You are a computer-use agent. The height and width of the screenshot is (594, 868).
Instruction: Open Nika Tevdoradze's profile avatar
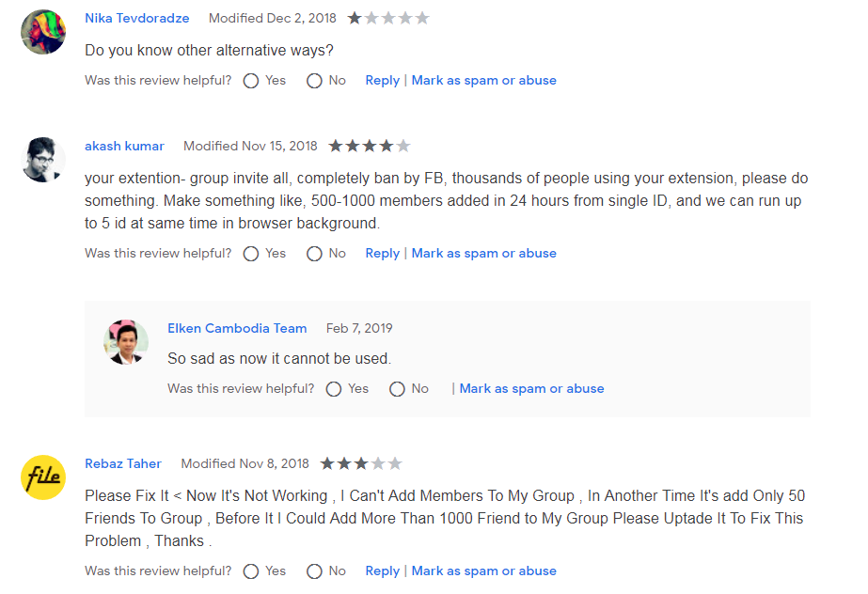point(43,32)
